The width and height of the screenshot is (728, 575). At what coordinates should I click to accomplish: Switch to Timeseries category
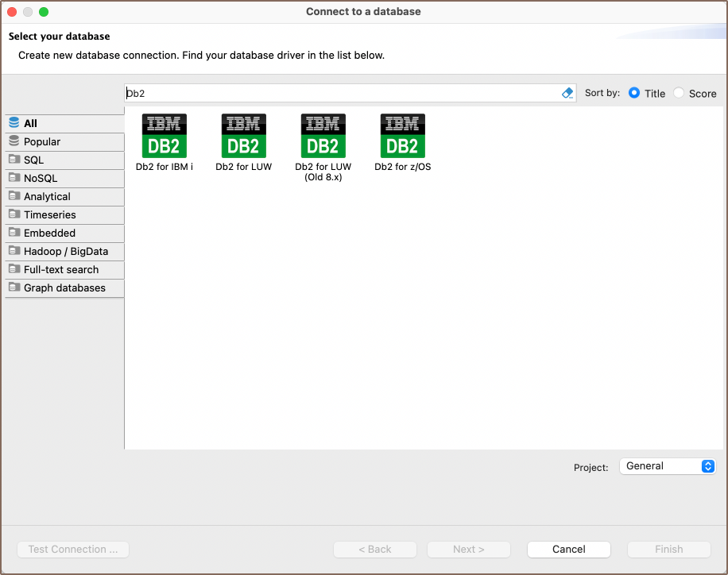pyautogui.click(x=50, y=214)
